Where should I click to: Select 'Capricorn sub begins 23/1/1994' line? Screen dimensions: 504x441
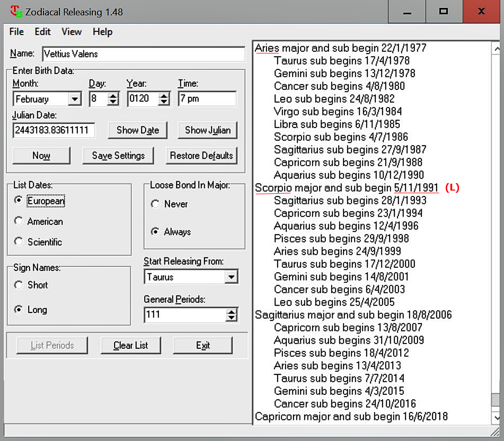[x=348, y=213]
